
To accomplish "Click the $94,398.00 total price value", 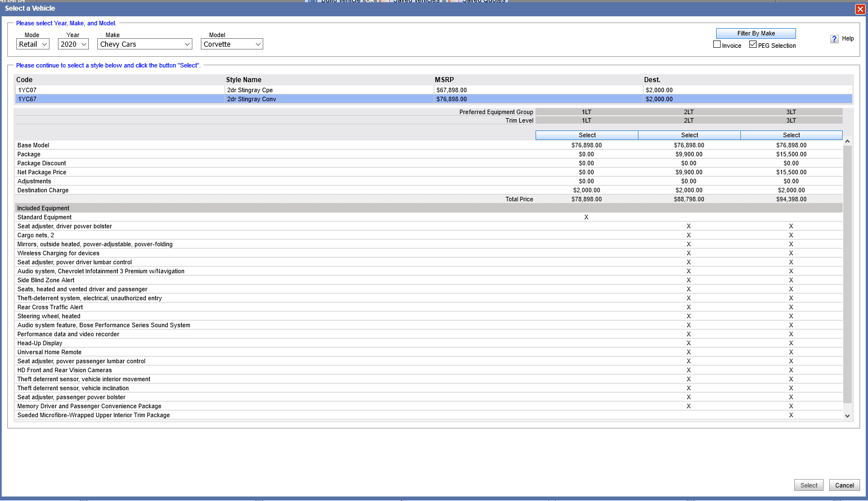I will click(x=791, y=199).
